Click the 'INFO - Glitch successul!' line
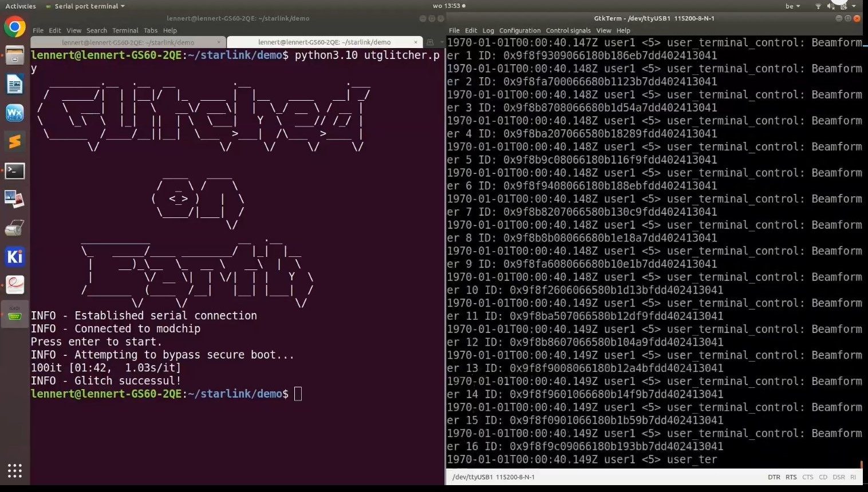 click(x=106, y=381)
